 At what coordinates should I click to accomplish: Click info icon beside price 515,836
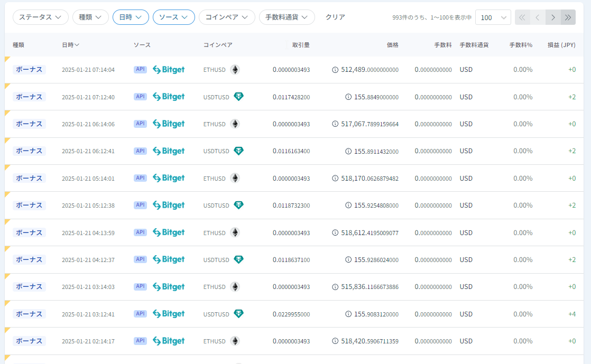pos(335,287)
